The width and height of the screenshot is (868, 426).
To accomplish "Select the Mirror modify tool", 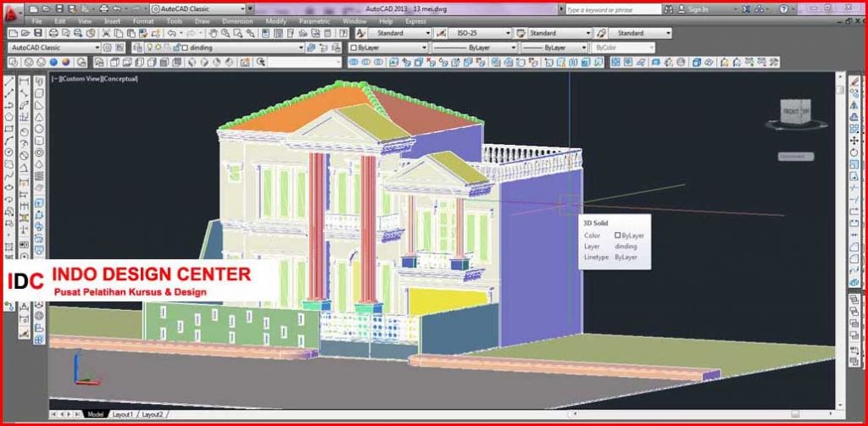I will pyautogui.click(x=855, y=105).
